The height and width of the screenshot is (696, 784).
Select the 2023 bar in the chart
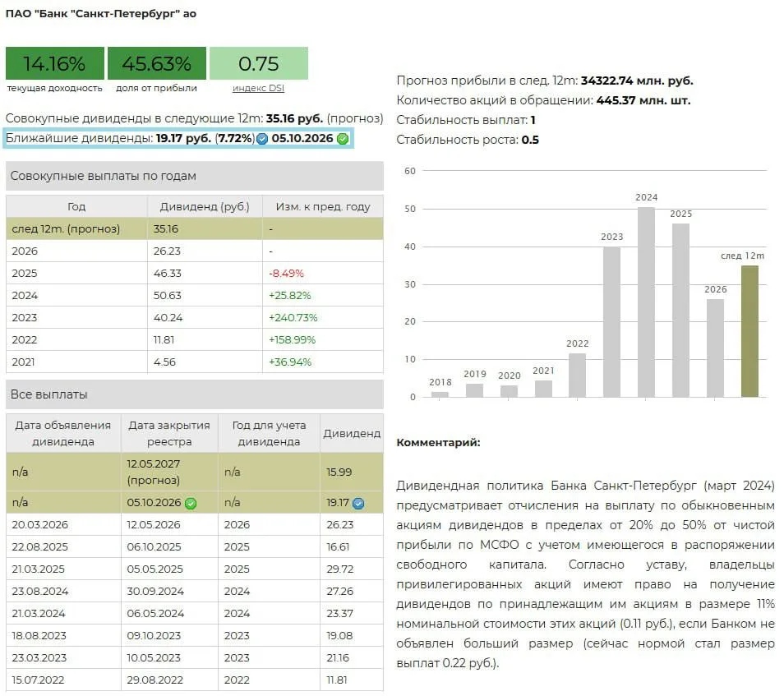click(x=611, y=322)
